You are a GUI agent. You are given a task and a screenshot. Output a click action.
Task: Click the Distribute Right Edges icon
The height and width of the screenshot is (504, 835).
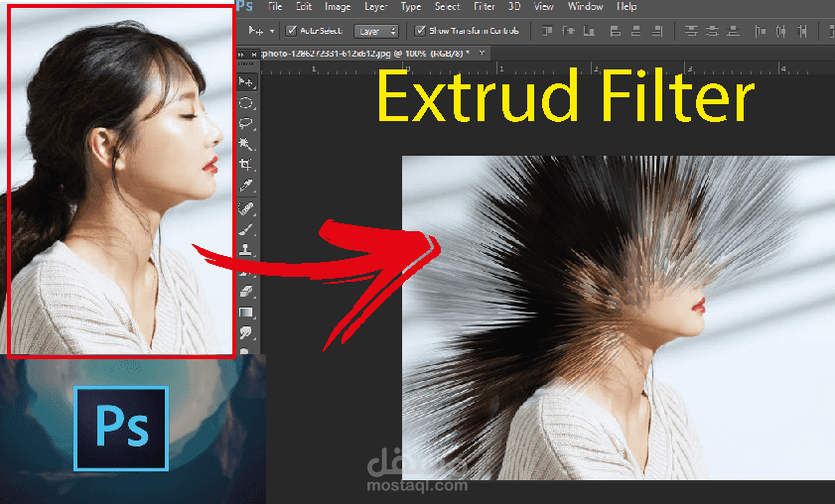pyautogui.click(x=802, y=32)
